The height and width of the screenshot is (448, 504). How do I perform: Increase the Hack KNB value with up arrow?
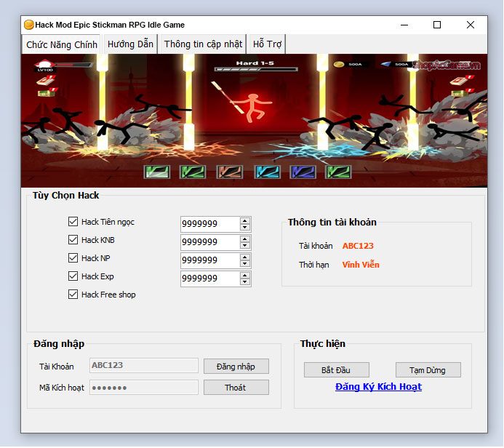[x=245, y=239]
